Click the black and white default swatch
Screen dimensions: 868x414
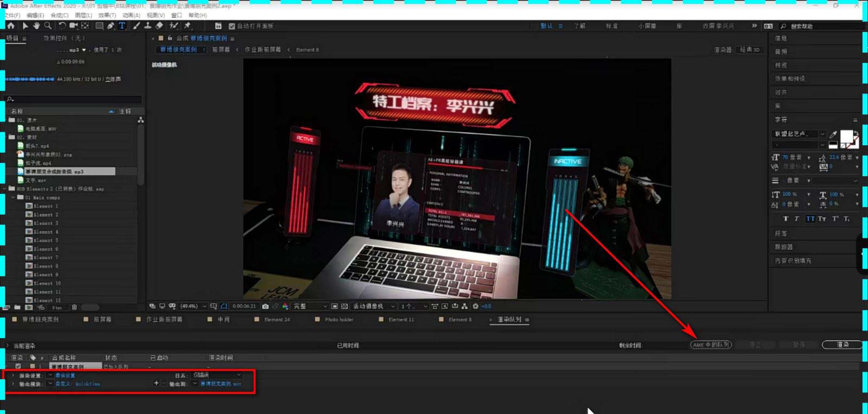tap(833, 145)
